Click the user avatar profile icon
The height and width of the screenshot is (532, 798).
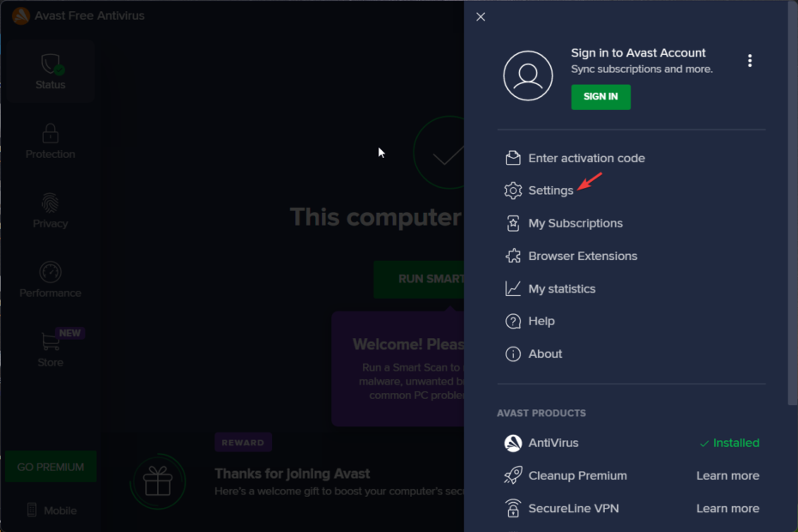528,76
